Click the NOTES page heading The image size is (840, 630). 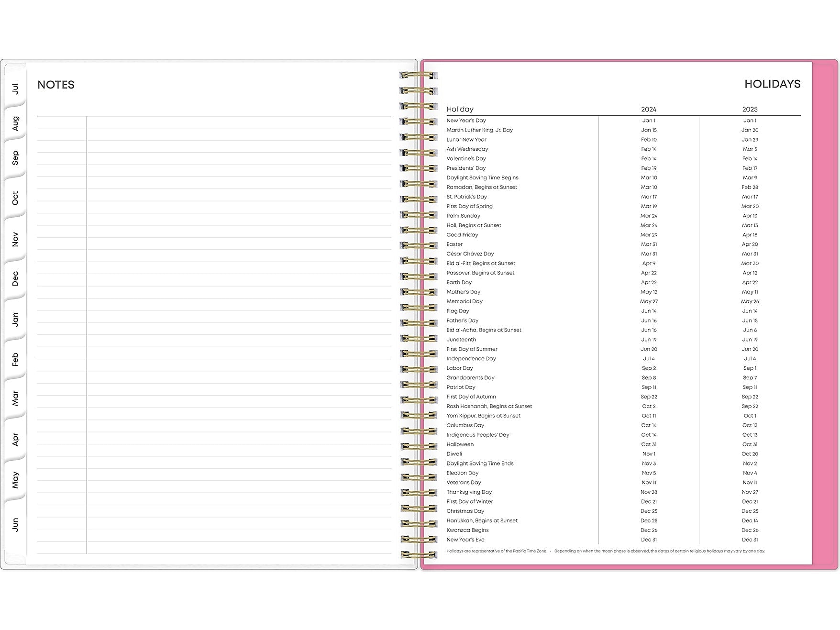click(x=56, y=85)
